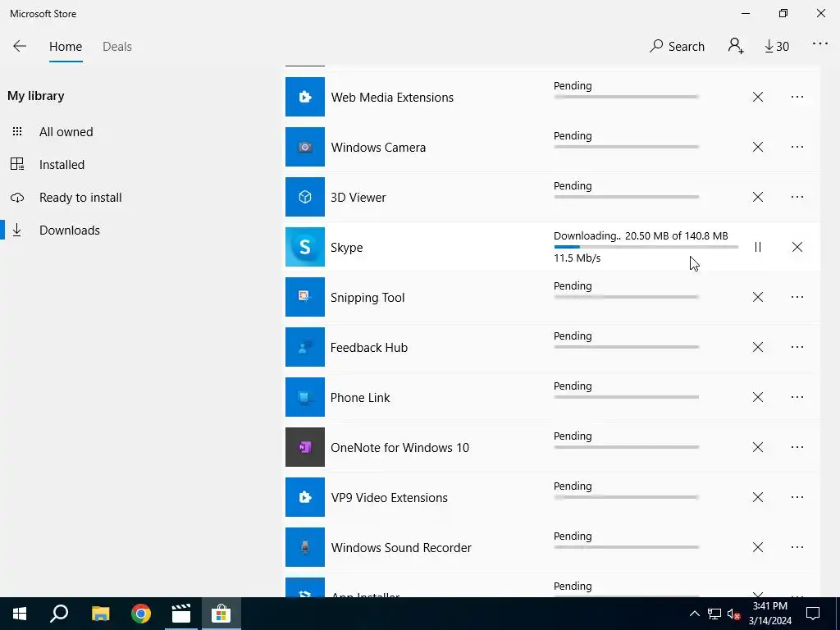Open more options for Web Media Extensions
Viewport: 840px width, 630px height.
point(797,97)
